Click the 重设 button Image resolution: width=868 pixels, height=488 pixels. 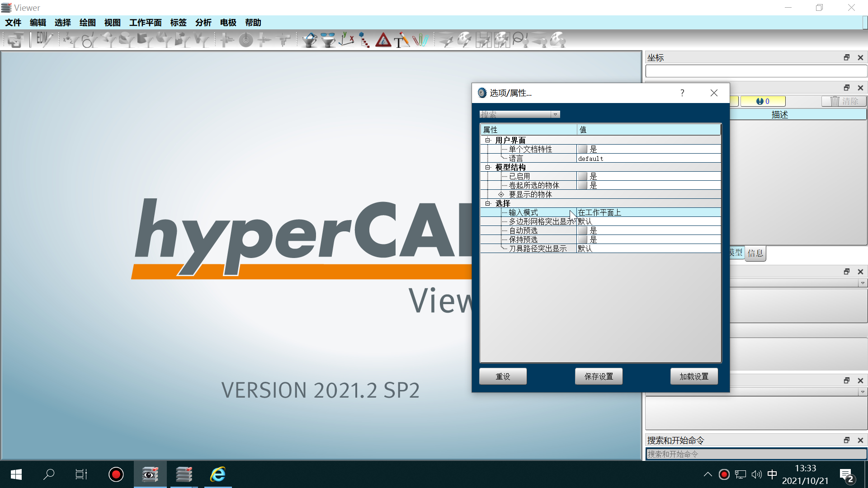(503, 376)
